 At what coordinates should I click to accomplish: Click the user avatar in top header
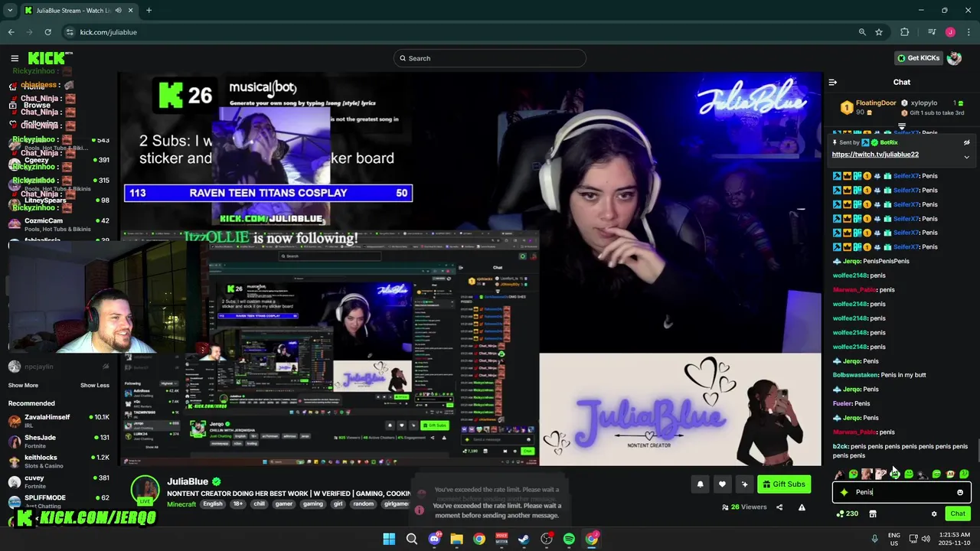point(954,58)
